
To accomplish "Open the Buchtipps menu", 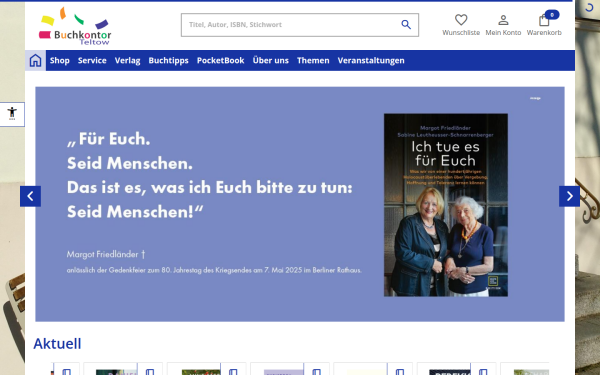I will [168, 60].
